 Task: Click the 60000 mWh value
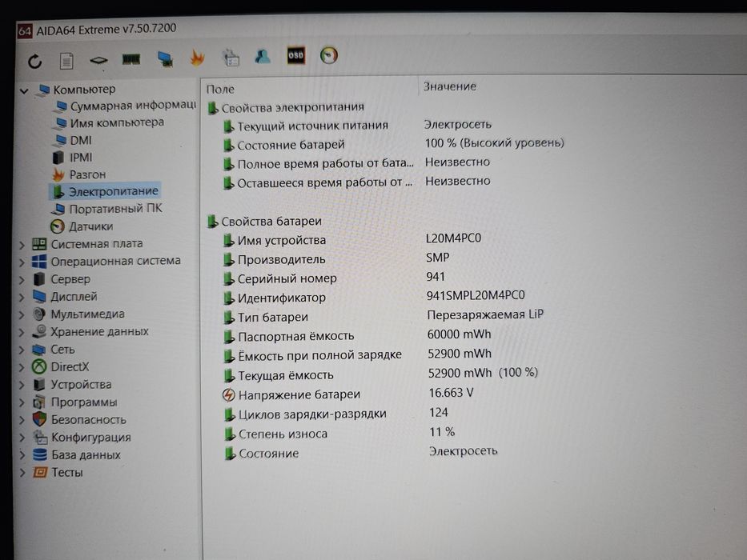pyautogui.click(x=460, y=334)
